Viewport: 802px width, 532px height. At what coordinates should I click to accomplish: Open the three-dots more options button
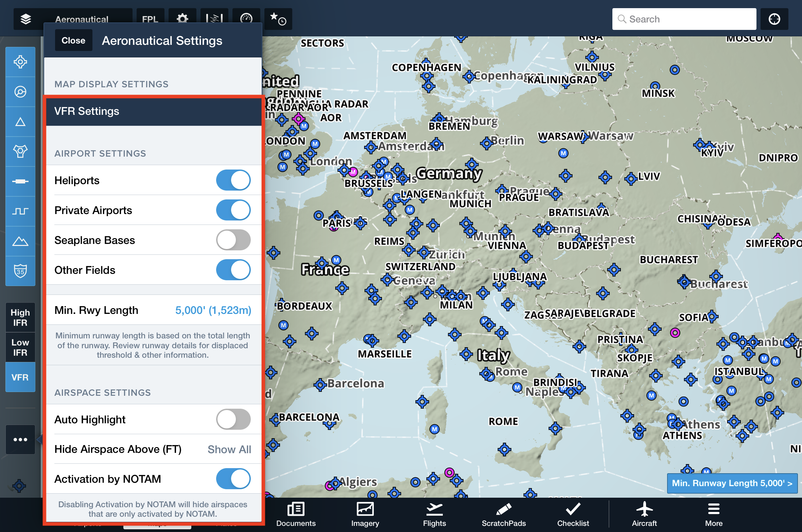(x=20, y=440)
